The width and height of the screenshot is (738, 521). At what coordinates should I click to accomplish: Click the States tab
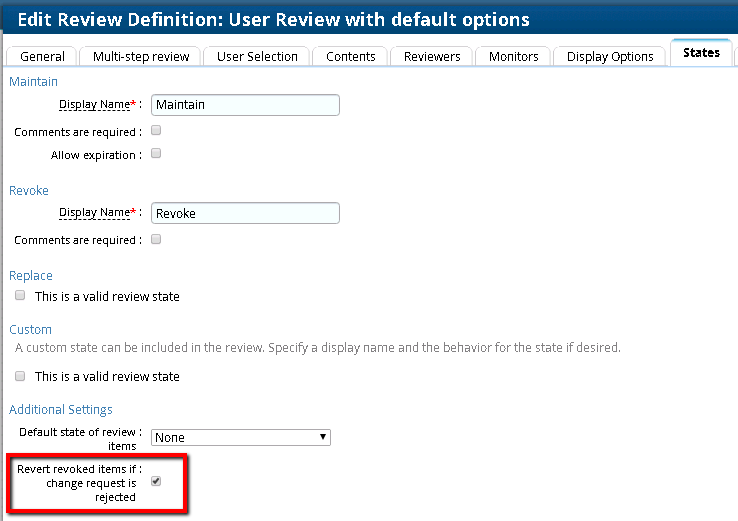[701, 53]
